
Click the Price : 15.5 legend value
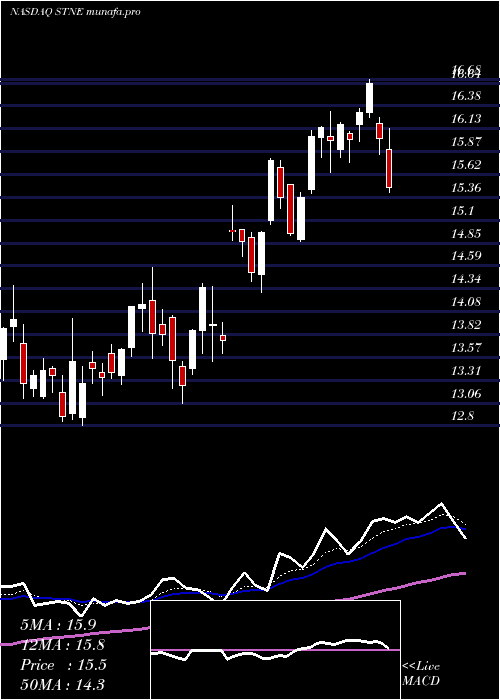click(63, 665)
